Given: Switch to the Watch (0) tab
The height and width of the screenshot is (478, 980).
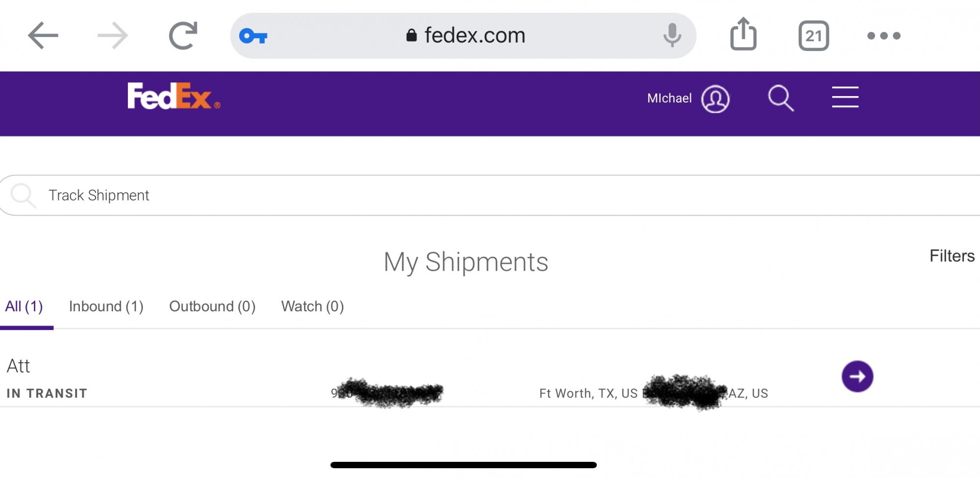Looking at the screenshot, I should click(x=312, y=306).
